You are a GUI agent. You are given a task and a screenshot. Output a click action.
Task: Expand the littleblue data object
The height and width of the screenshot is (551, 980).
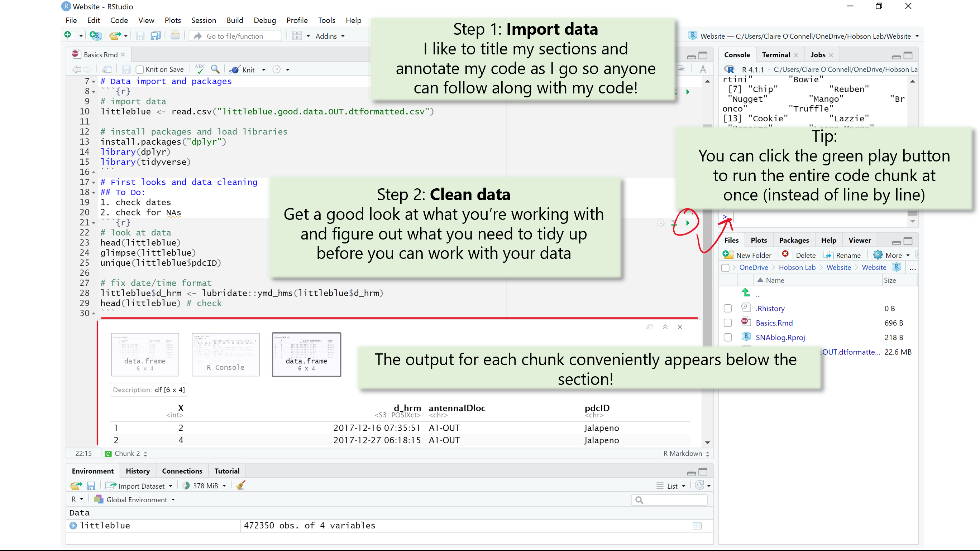73,526
